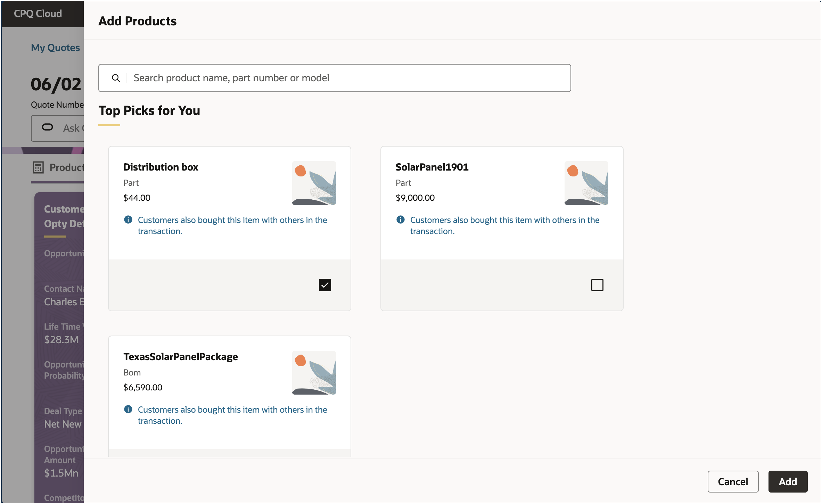Click the CPQ Cloud header
Screen dimensions: 822x504
[x=38, y=14]
